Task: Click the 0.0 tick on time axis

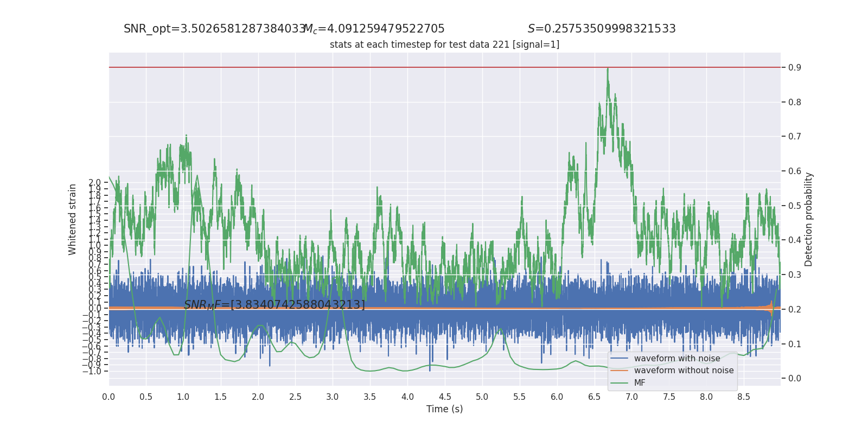Action: pyautogui.click(x=108, y=397)
